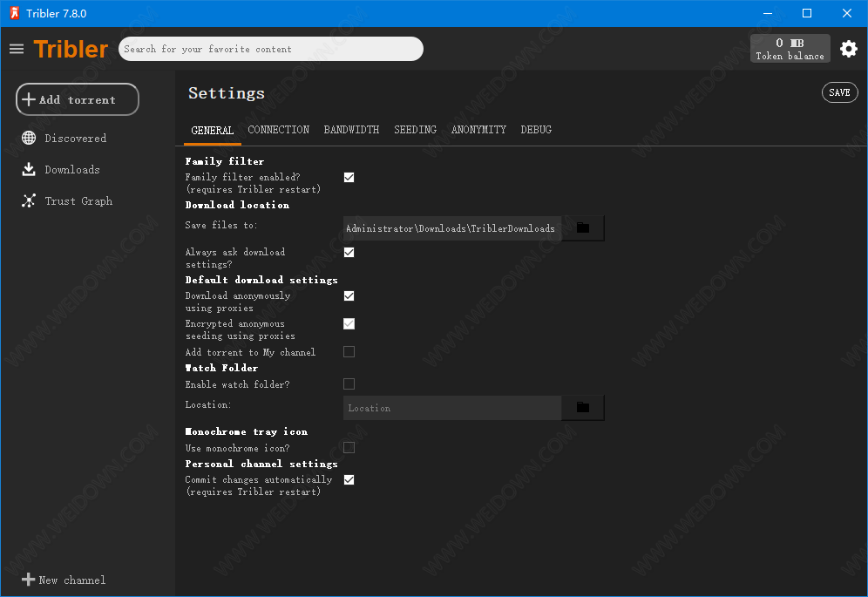This screenshot has width=868, height=597.
Task: Click the Watch Folder heading
Action: click(x=221, y=368)
